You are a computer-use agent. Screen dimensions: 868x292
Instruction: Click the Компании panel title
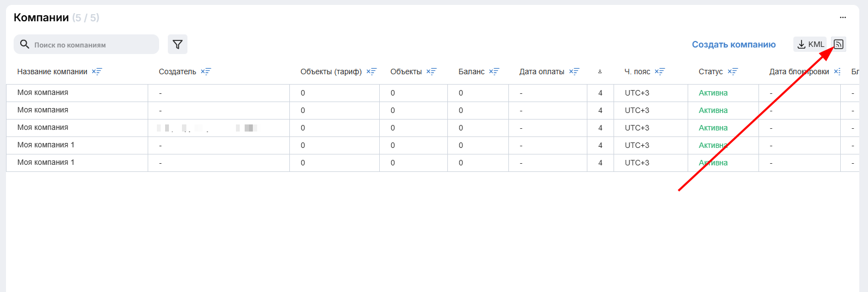pos(41,17)
